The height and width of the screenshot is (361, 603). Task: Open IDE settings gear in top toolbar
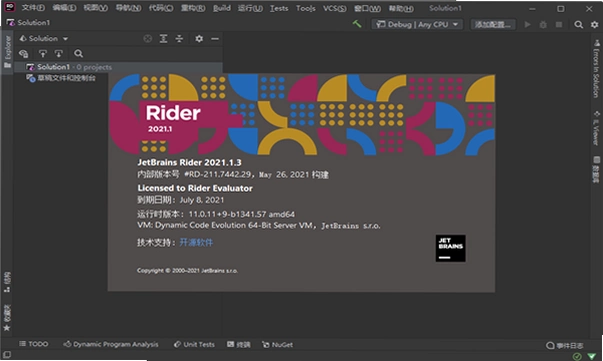pos(594,25)
